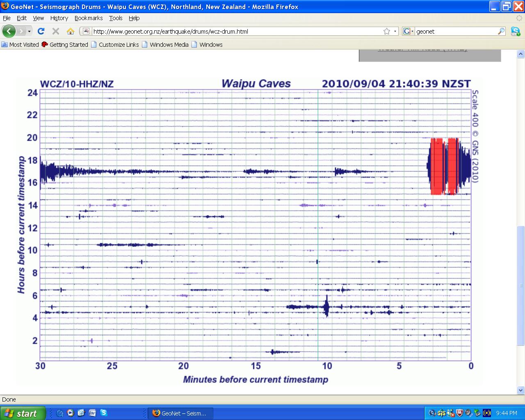The height and width of the screenshot is (420, 525).
Task: Open the Google search engine selector
Action: [409, 31]
